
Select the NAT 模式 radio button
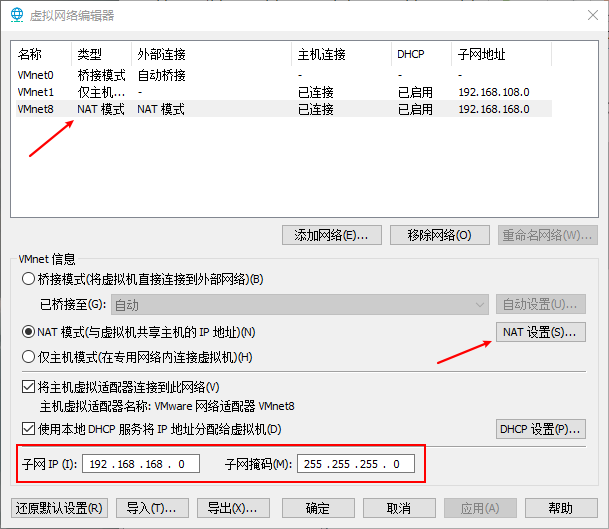[x=28, y=332]
